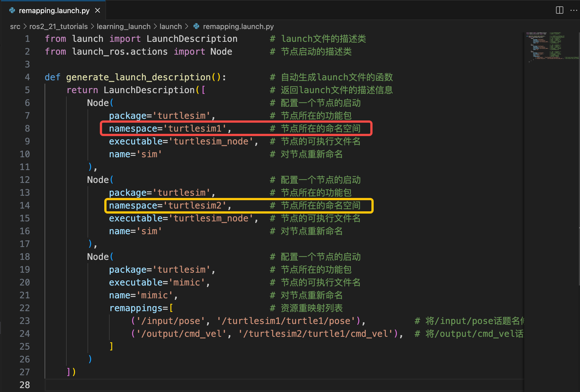The height and width of the screenshot is (392, 580).
Task: Click the remappings keyword on line 22
Action: click(x=136, y=308)
